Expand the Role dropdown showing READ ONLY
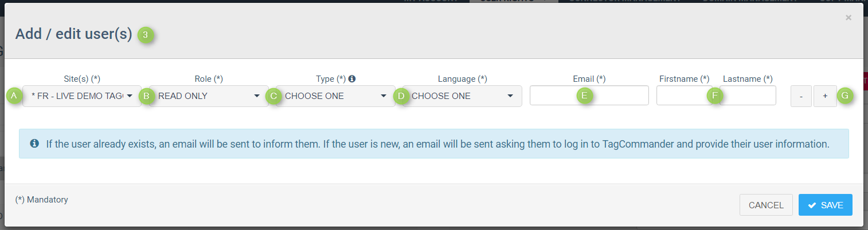The height and width of the screenshot is (230, 868). click(209, 96)
